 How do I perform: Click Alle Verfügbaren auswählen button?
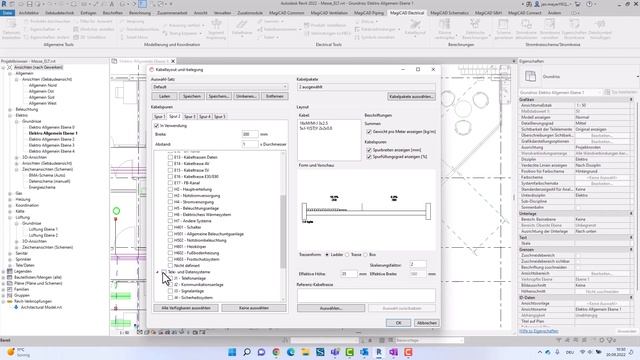point(186,308)
